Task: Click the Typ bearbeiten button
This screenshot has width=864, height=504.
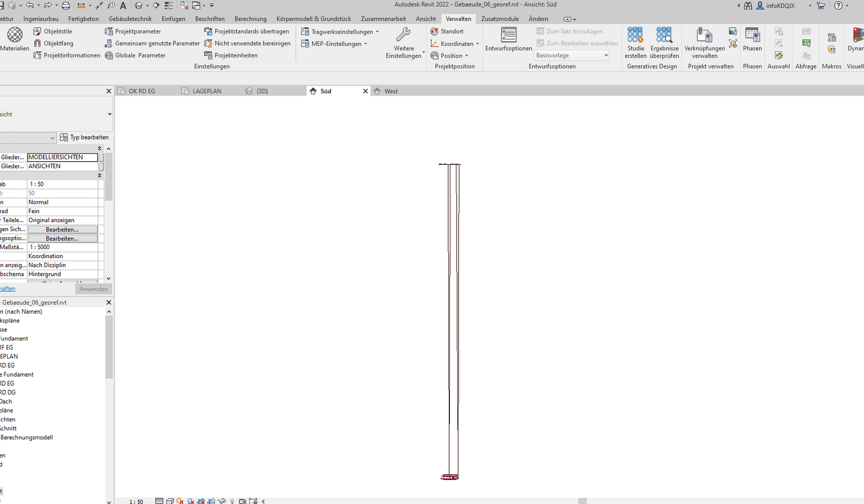Action: (x=84, y=137)
